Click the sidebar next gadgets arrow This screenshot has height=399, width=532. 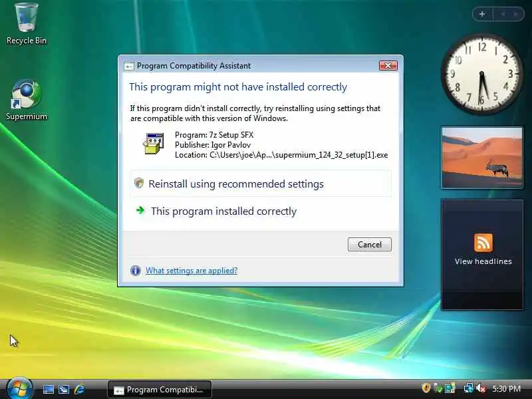516,14
